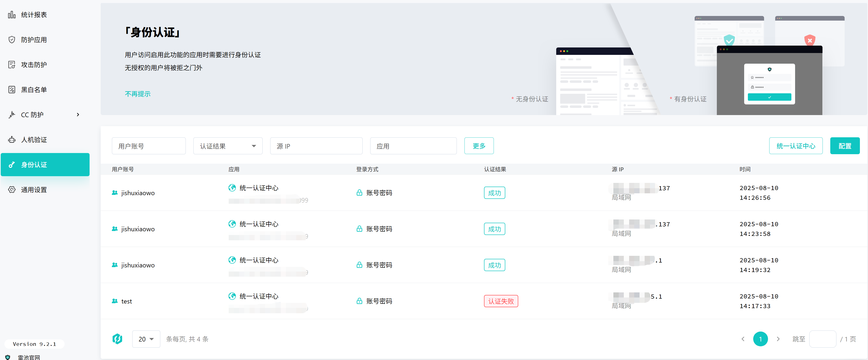Open the 20 per page size dropdown

coord(146,339)
